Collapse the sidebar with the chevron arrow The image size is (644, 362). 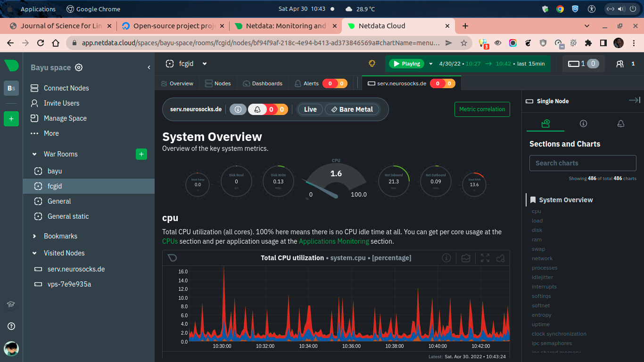tap(149, 67)
